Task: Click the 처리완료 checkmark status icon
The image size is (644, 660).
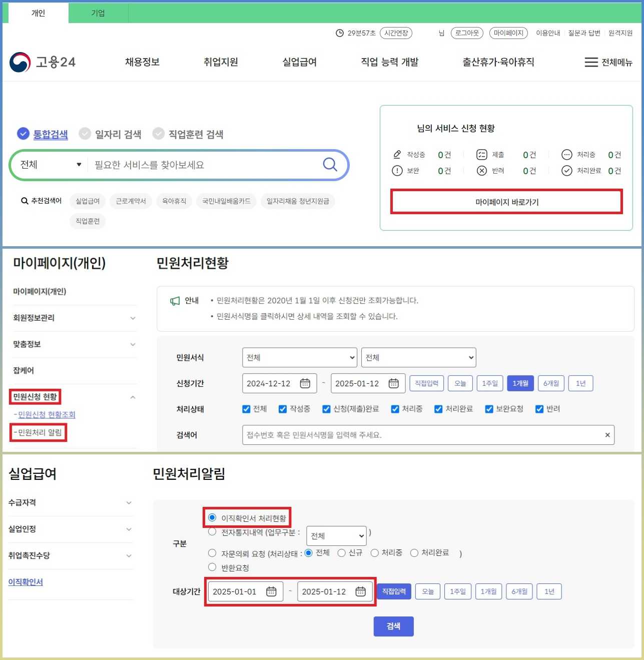Action: (x=566, y=171)
